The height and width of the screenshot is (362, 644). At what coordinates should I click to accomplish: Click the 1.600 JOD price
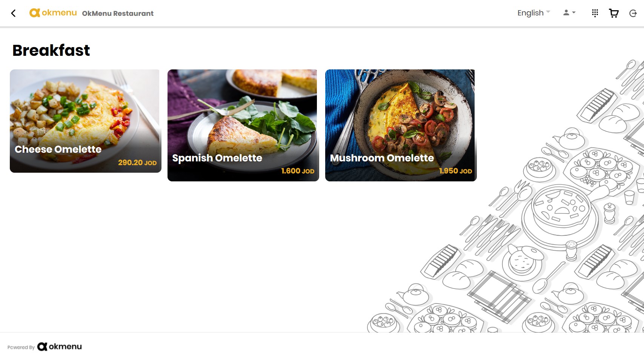click(298, 171)
